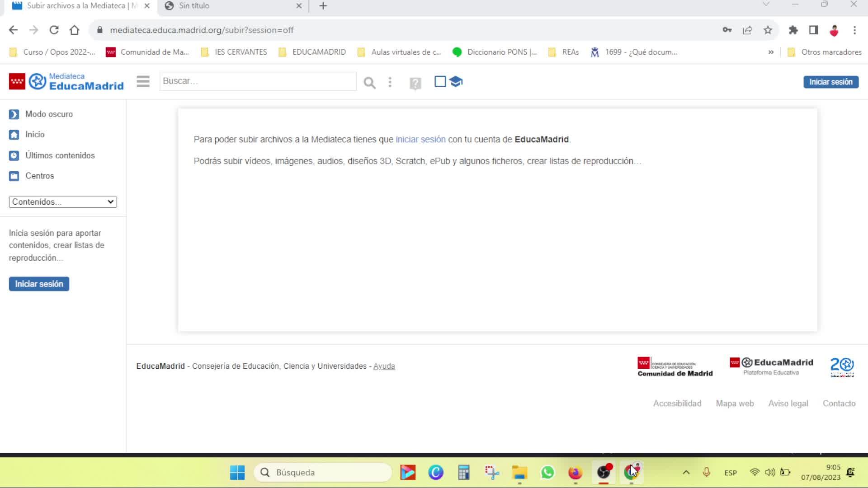The height and width of the screenshot is (488, 868).
Task: Click the graduation cap educational icon
Action: click(x=456, y=82)
